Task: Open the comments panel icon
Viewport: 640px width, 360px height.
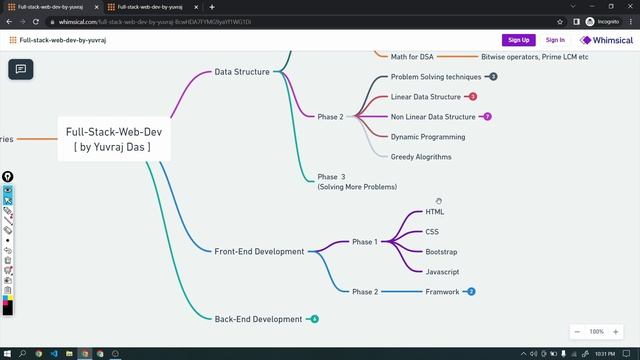Action: coord(21,69)
